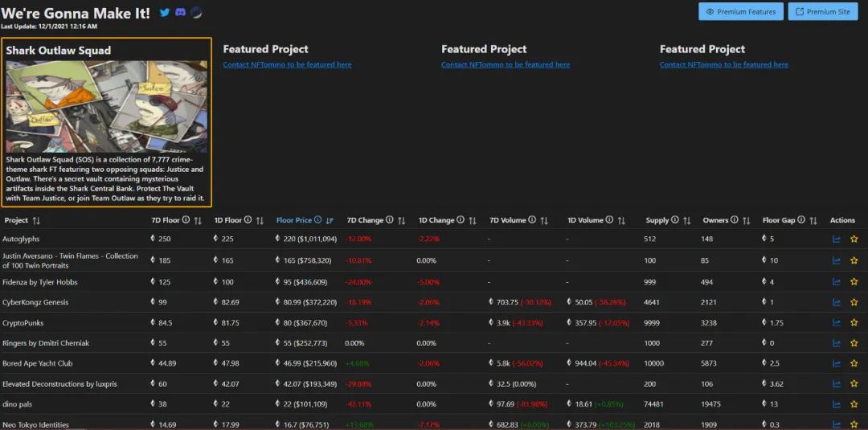
Task: Star the Ringers by Dmitri Cherniak row
Action: click(x=854, y=344)
